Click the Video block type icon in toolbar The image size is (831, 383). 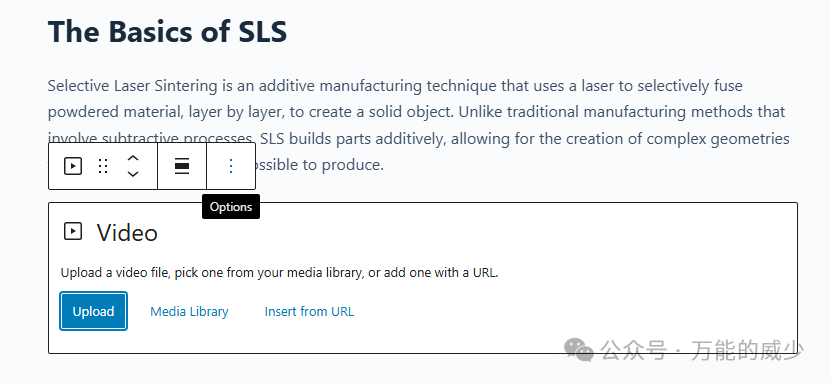click(73, 166)
